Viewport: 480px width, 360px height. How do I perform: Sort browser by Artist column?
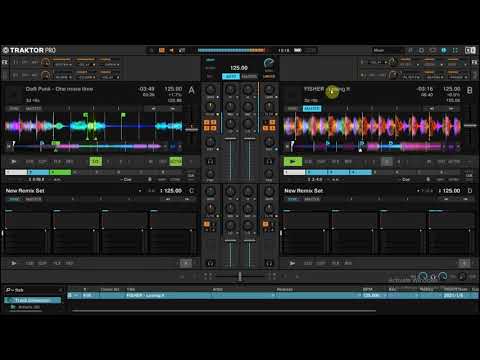click(x=218, y=289)
